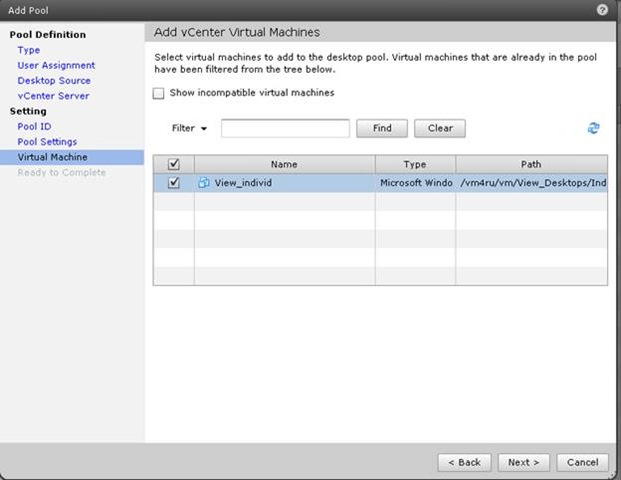The width and height of the screenshot is (621, 480).
Task: Click the View_individ virtual machine icon
Action: (204, 183)
